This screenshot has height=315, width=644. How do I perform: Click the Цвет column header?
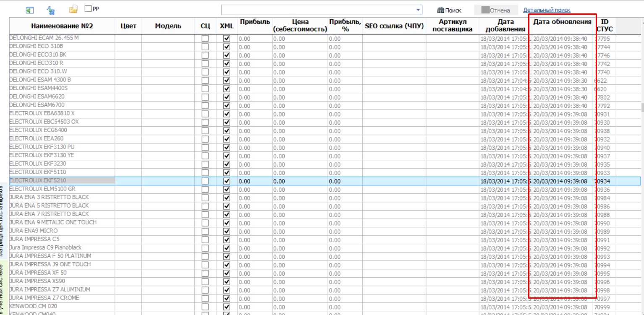pyautogui.click(x=128, y=26)
